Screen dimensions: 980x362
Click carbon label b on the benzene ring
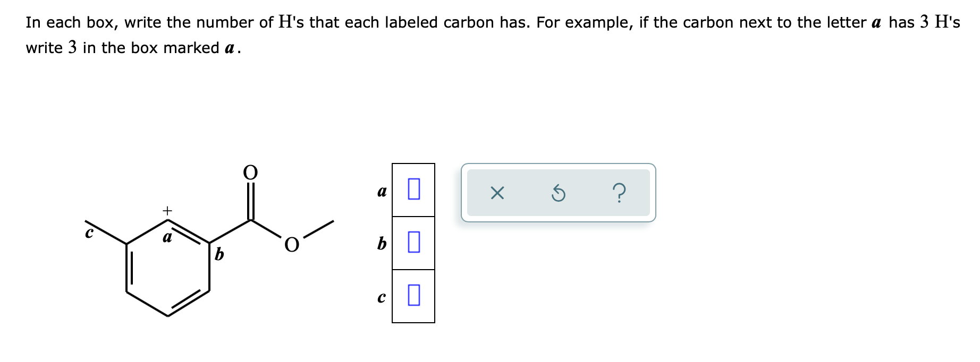point(219,254)
